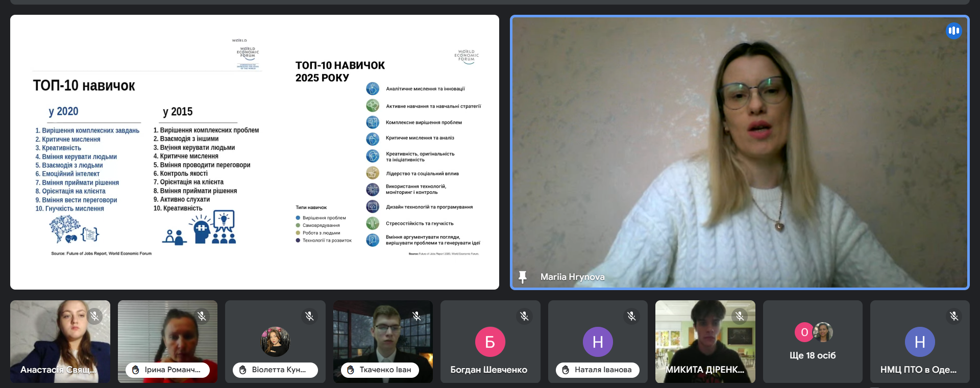Expand the "Ще 18 осіб" participants tile
The height and width of the screenshot is (388, 980).
coord(813,342)
